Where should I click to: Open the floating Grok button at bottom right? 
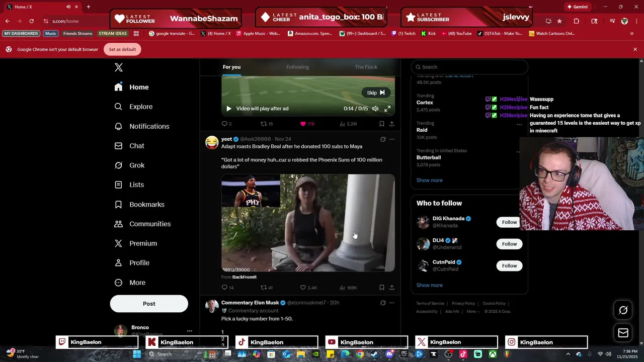[x=623, y=310]
